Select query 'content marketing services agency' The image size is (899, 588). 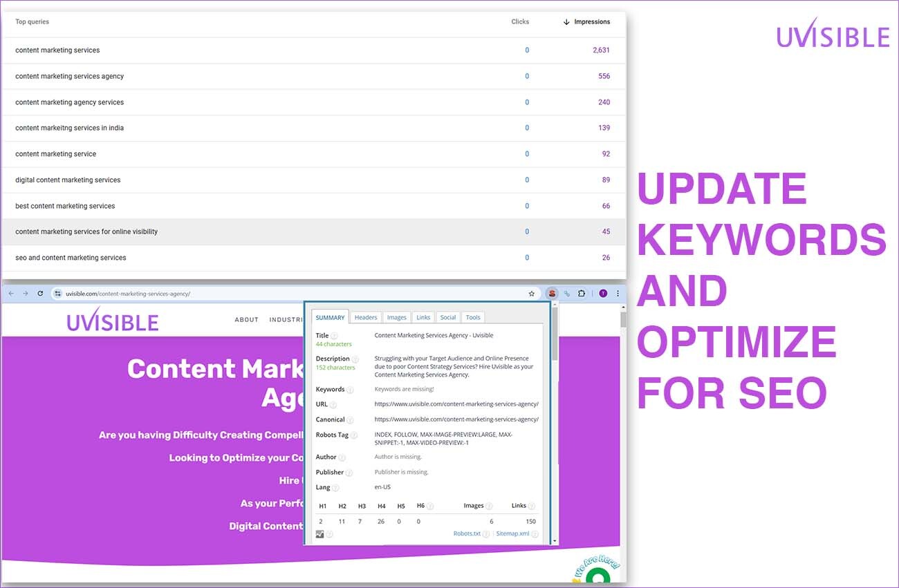point(70,76)
